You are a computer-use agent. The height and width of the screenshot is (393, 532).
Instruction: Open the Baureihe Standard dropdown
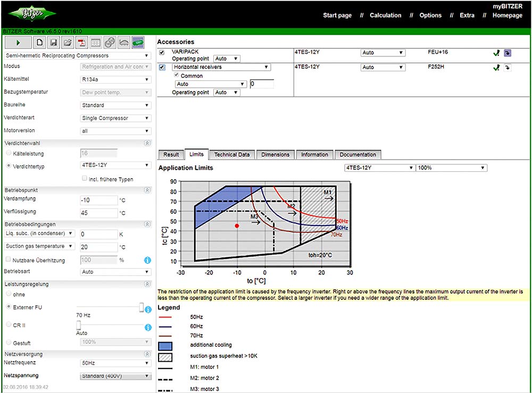click(x=115, y=105)
